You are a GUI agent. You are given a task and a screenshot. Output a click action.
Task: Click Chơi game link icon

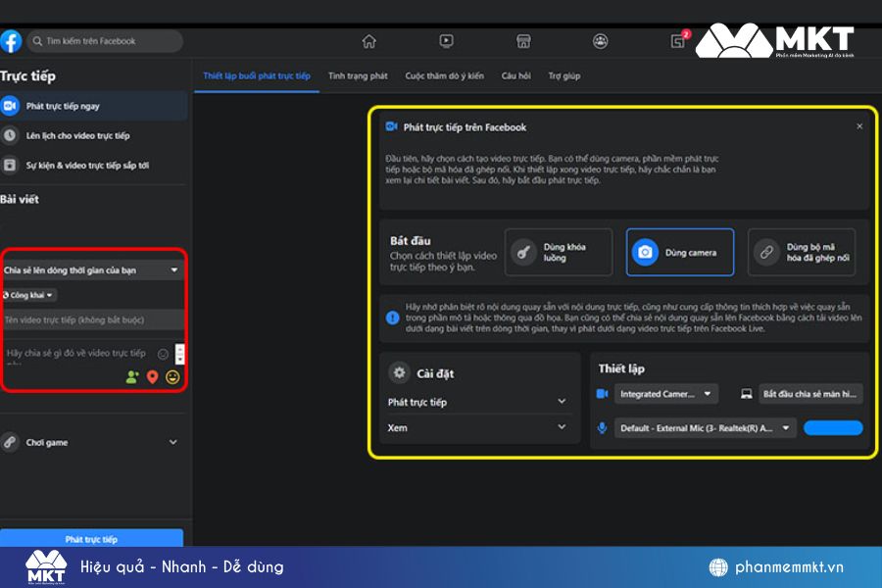tap(10, 442)
